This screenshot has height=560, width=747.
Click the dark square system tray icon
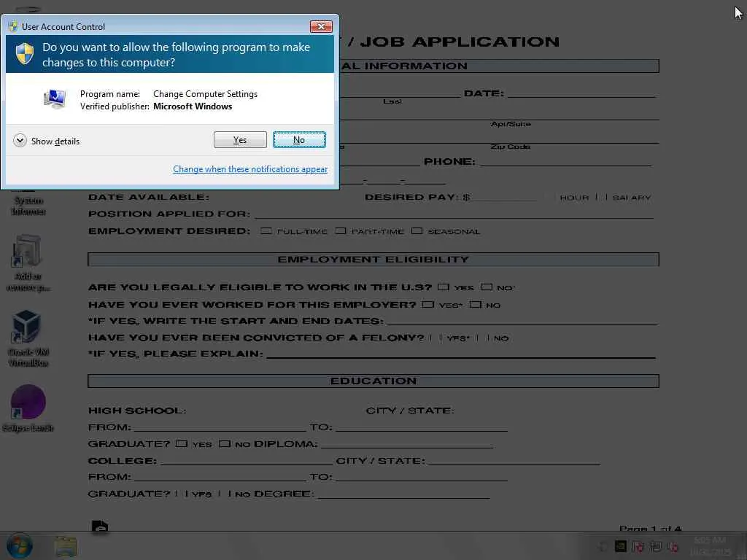coord(621,546)
